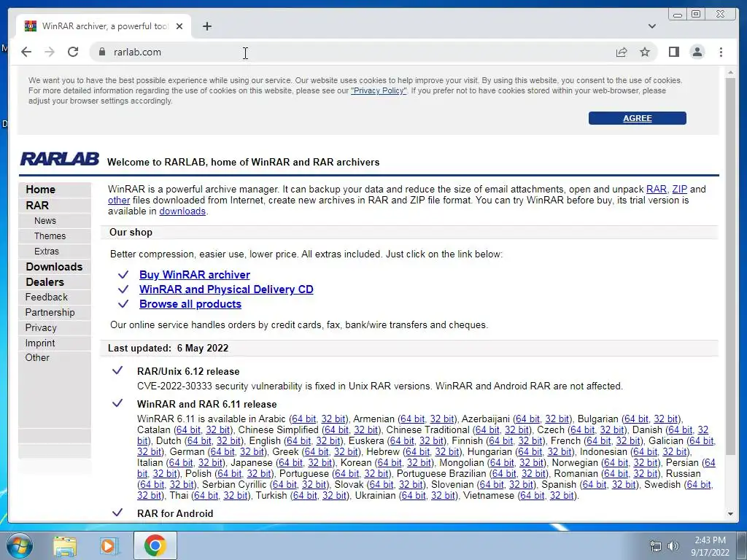
Task: Open the Chrome profile avatar
Action: tap(697, 52)
